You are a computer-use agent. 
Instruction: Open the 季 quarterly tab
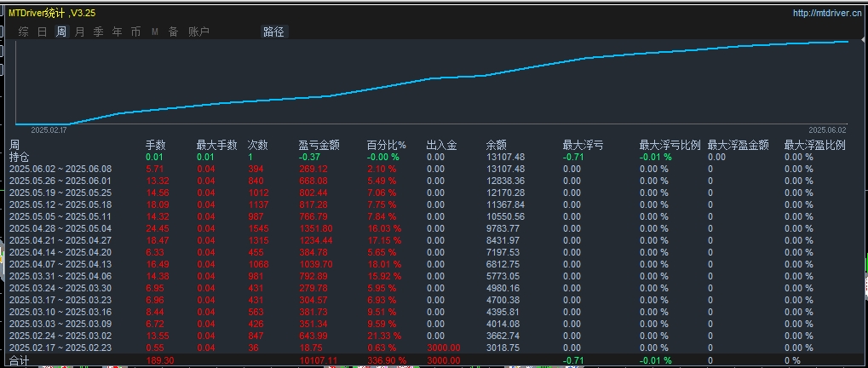[x=99, y=32]
